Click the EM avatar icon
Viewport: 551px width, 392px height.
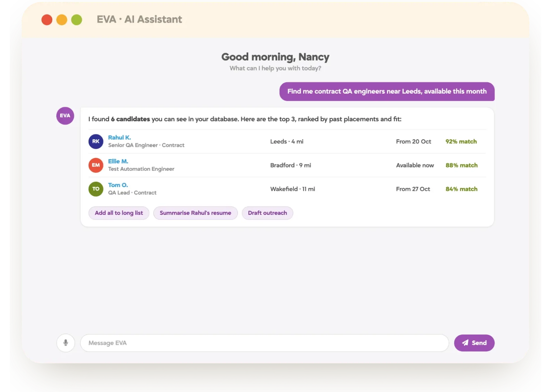click(96, 165)
